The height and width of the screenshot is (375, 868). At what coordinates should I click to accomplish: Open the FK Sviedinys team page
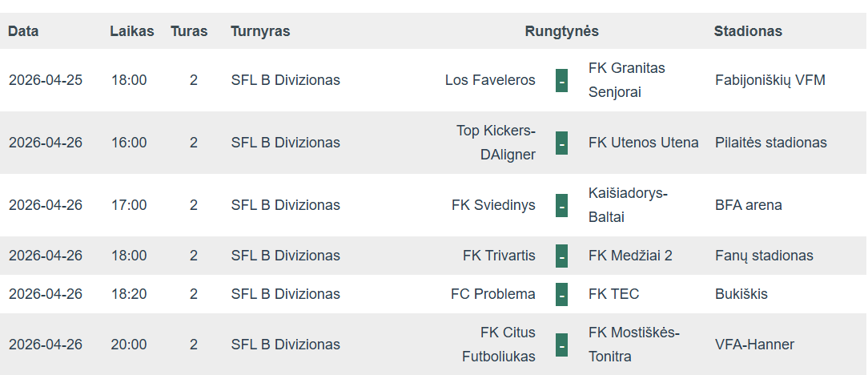tap(493, 205)
